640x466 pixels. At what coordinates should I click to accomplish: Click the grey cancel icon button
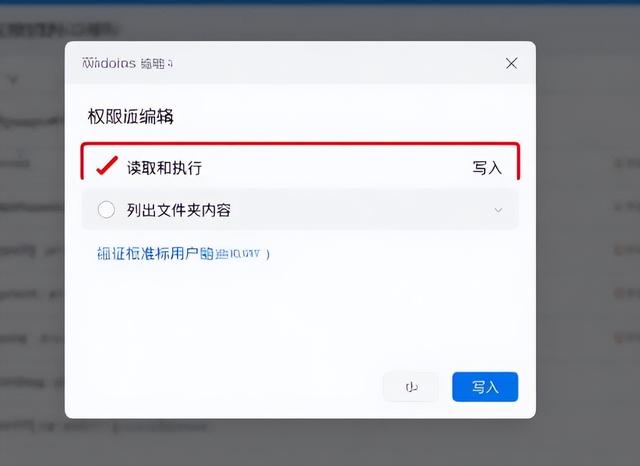click(x=411, y=386)
